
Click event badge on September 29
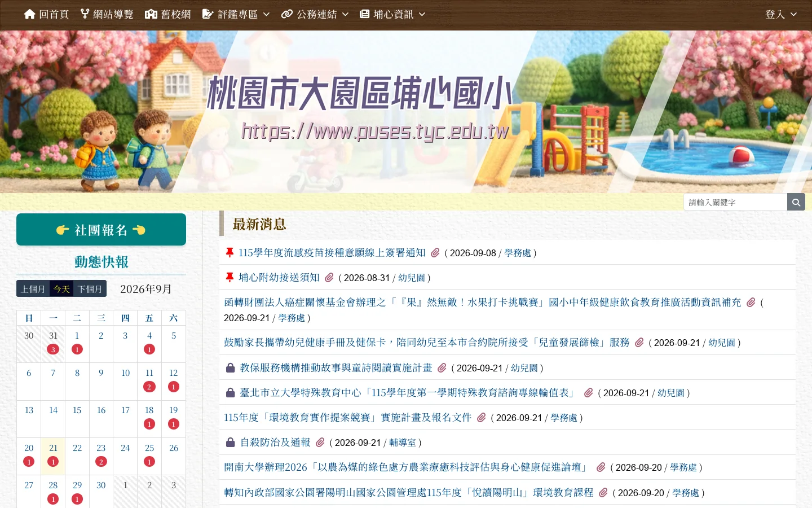point(77,499)
